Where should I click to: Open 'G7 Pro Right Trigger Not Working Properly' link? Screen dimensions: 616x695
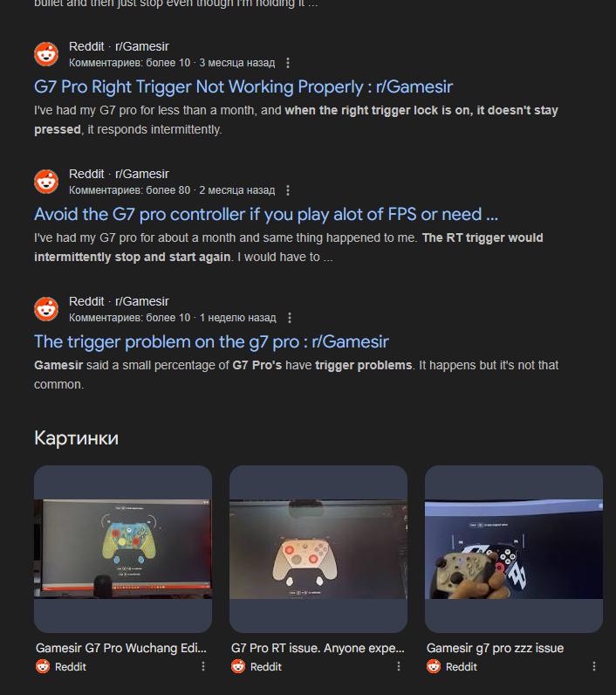243,87
